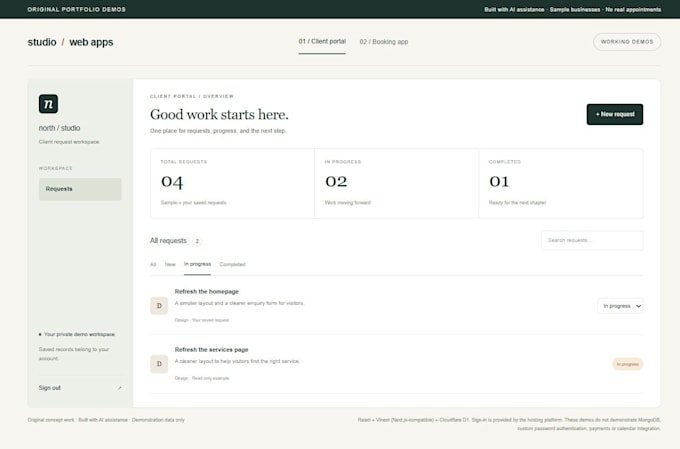This screenshot has width=680, height=449.
Task: Click the Working Demos pill button
Action: click(x=627, y=42)
